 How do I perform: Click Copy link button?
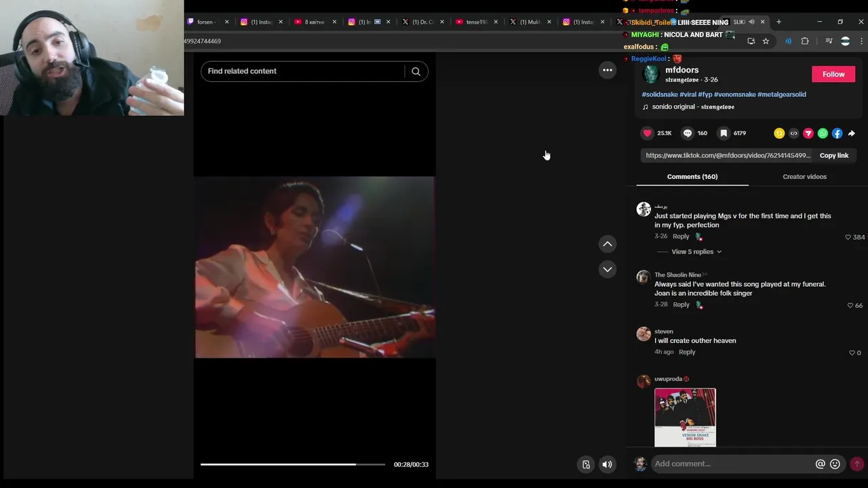pyautogui.click(x=833, y=155)
